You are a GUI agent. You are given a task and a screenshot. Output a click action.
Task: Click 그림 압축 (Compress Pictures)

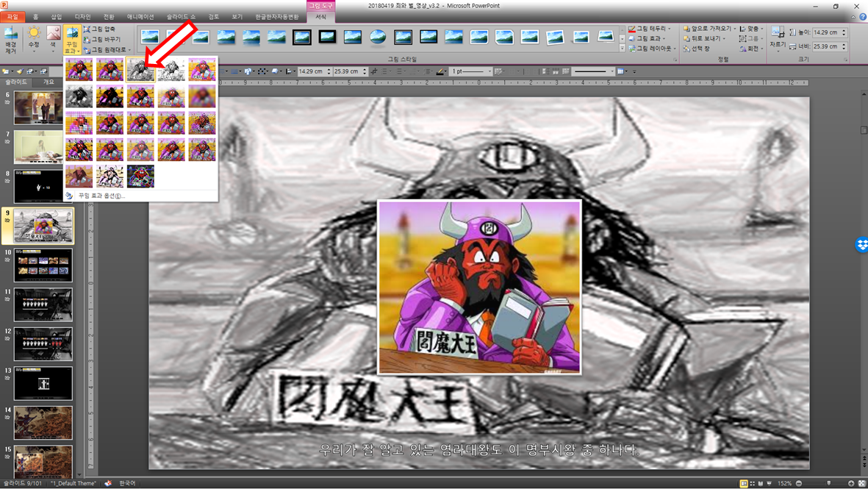tap(100, 29)
